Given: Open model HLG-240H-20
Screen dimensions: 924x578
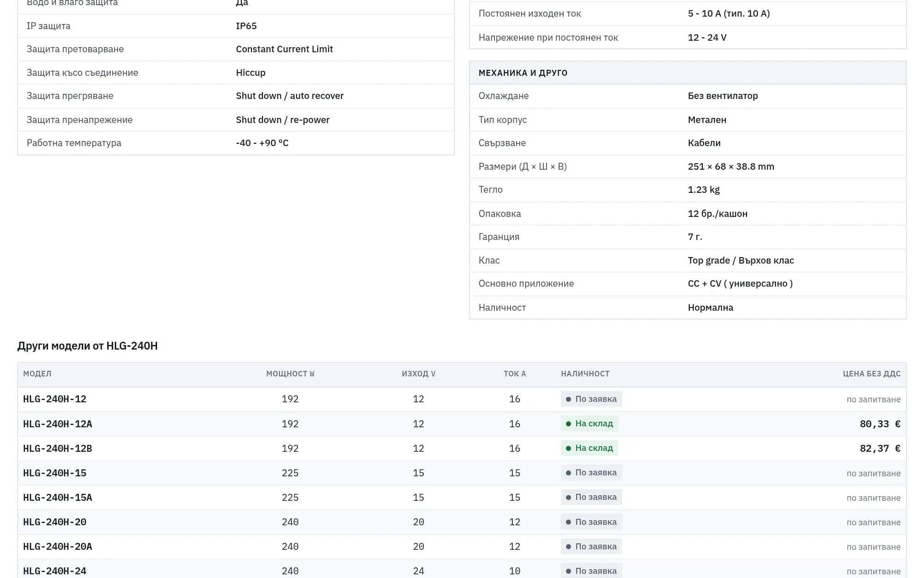Looking at the screenshot, I should (55, 522).
